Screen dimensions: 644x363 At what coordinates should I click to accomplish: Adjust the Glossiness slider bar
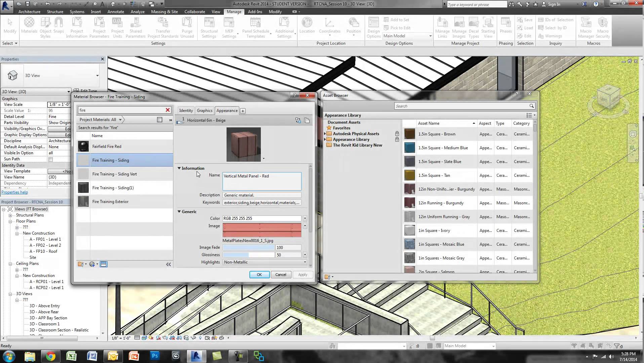(x=248, y=255)
